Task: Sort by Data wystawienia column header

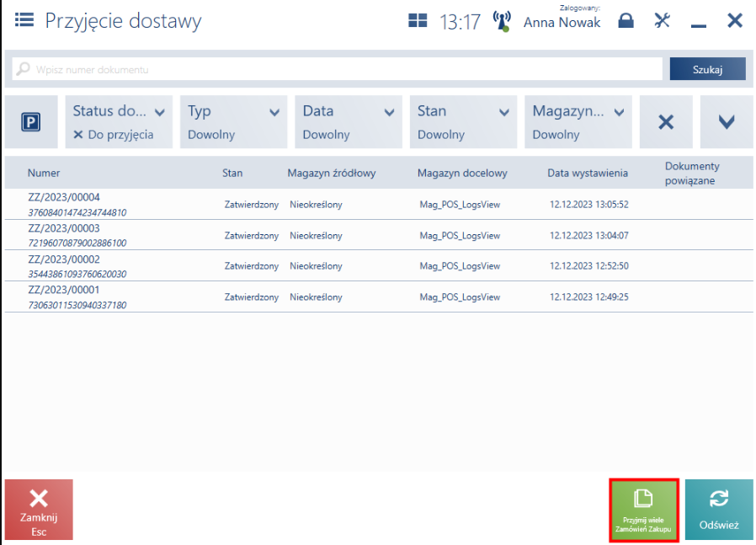Action: tap(588, 173)
